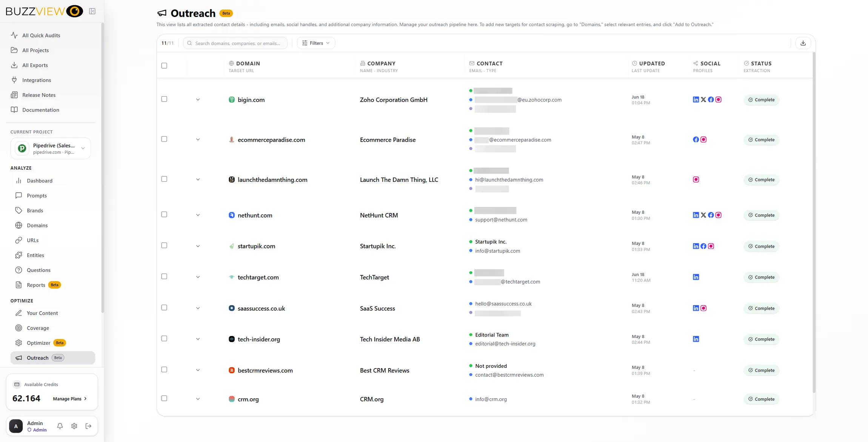Expand the launchthedamnthing.com row
The height and width of the screenshot is (442, 868).
coord(198,180)
